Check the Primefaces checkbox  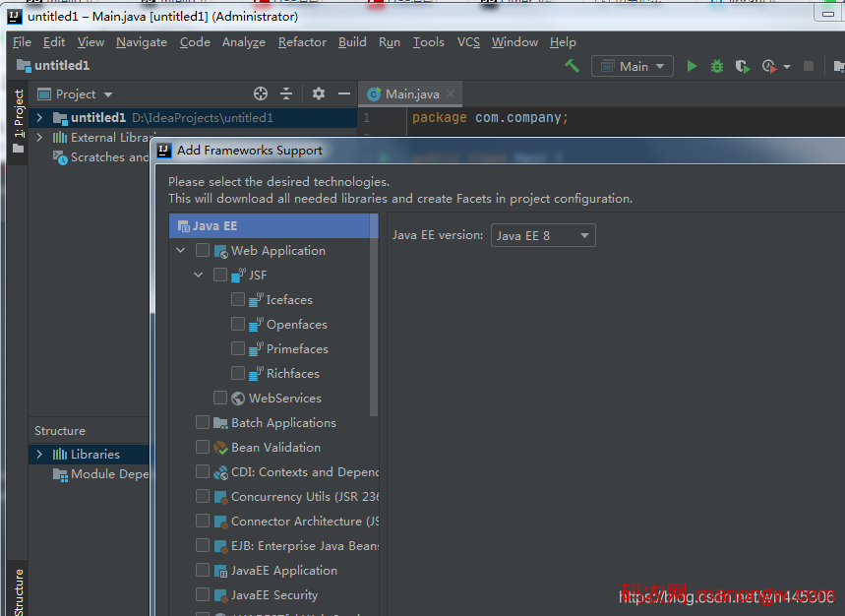[238, 349]
